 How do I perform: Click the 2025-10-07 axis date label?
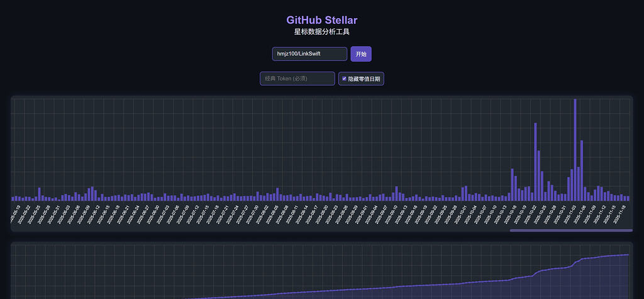pos(480,214)
